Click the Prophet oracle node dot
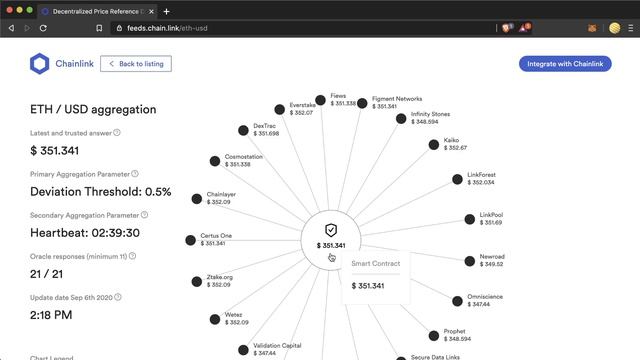Viewport: 640px width, 360px height. [433, 336]
